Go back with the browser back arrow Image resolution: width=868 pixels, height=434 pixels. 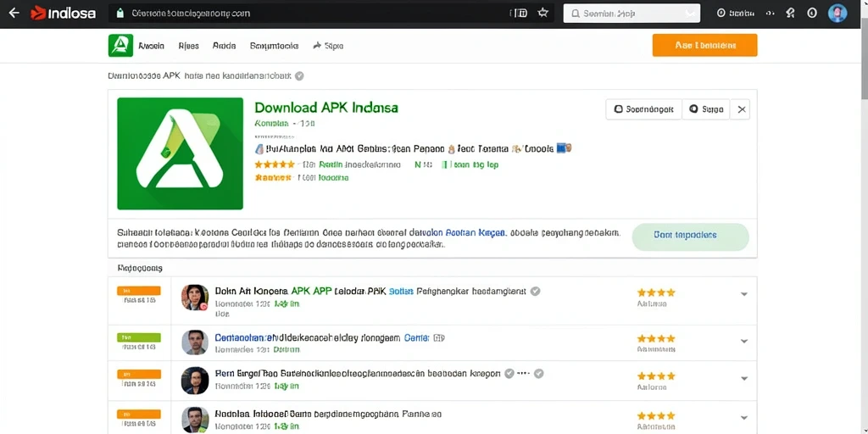14,14
